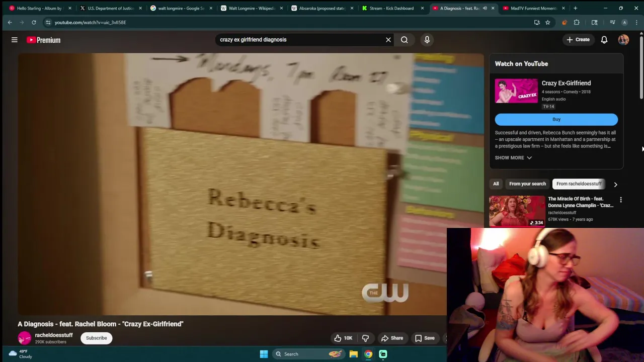644x362 pixels.
Task: Click the Windows taskbar Search box
Action: [307, 354]
